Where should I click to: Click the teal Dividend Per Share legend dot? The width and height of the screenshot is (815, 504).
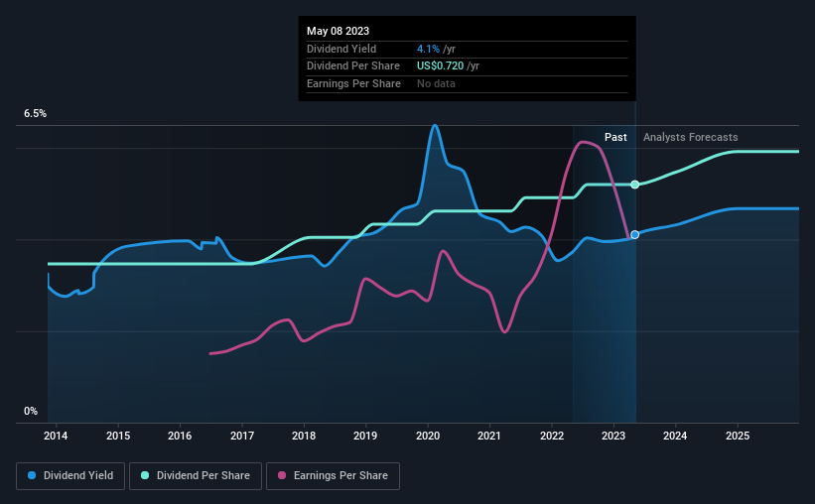145,475
